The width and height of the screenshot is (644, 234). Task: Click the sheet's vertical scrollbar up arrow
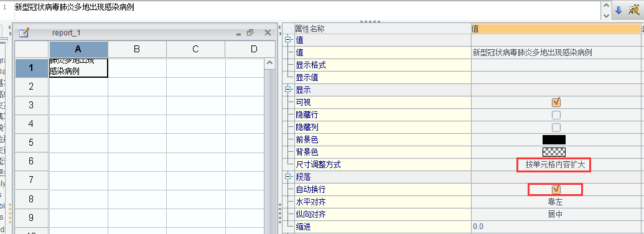point(270,63)
